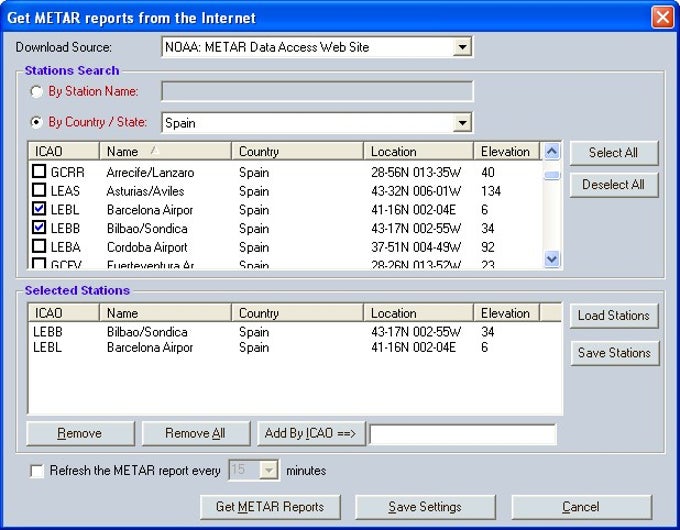Viewport: 680px width, 530px height.
Task: Click the Cancel button
Action: click(581, 507)
